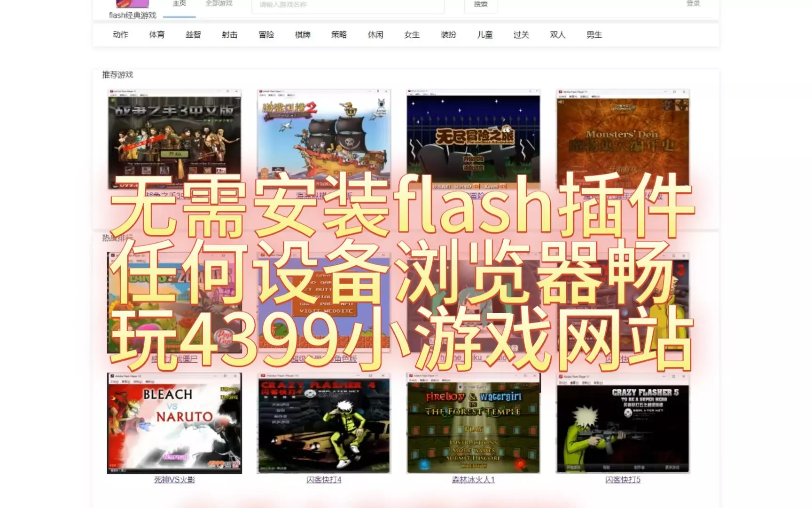
Task: Open the 过关 category
Action: pos(521,34)
